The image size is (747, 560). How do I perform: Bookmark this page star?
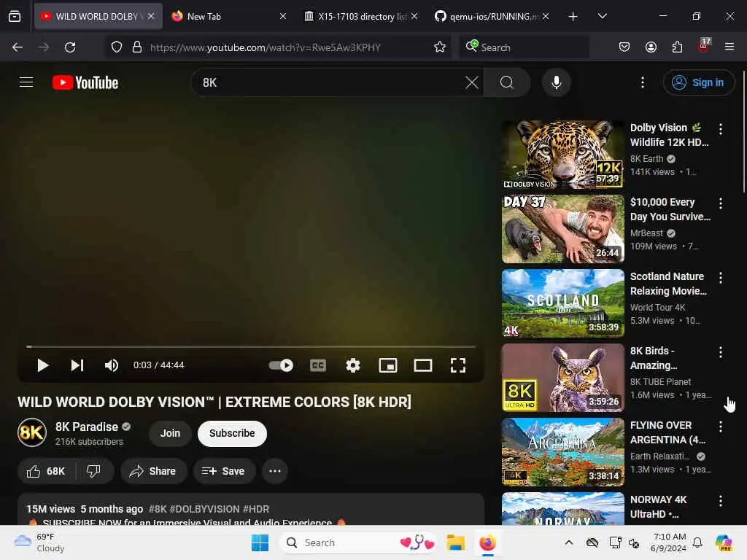(440, 47)
